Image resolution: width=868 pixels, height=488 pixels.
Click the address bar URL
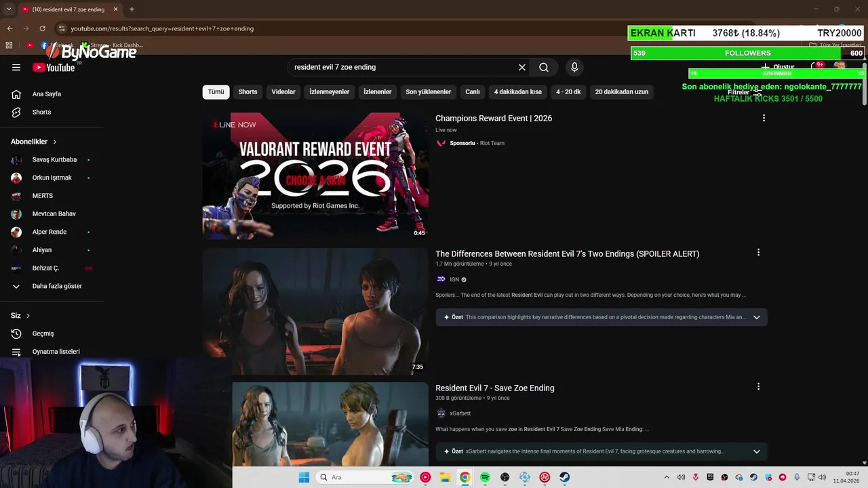tap(162, 28)
